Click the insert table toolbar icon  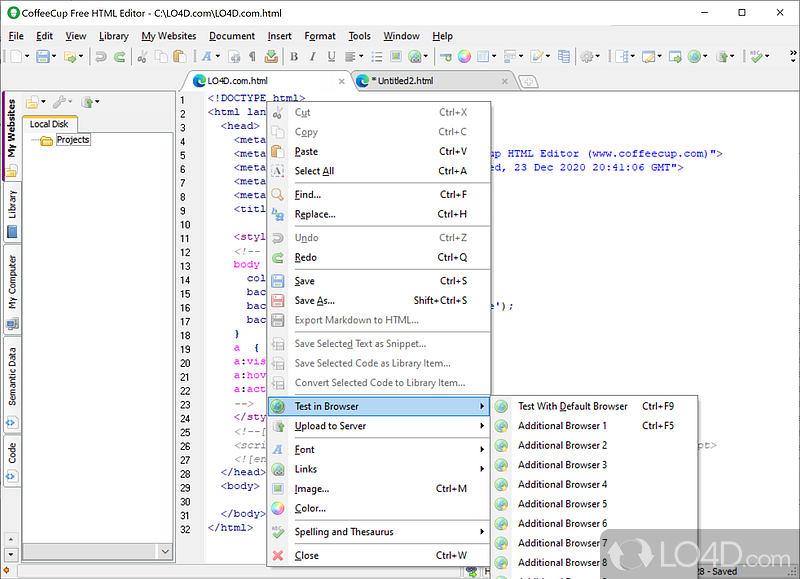click(x=483, y=56)
